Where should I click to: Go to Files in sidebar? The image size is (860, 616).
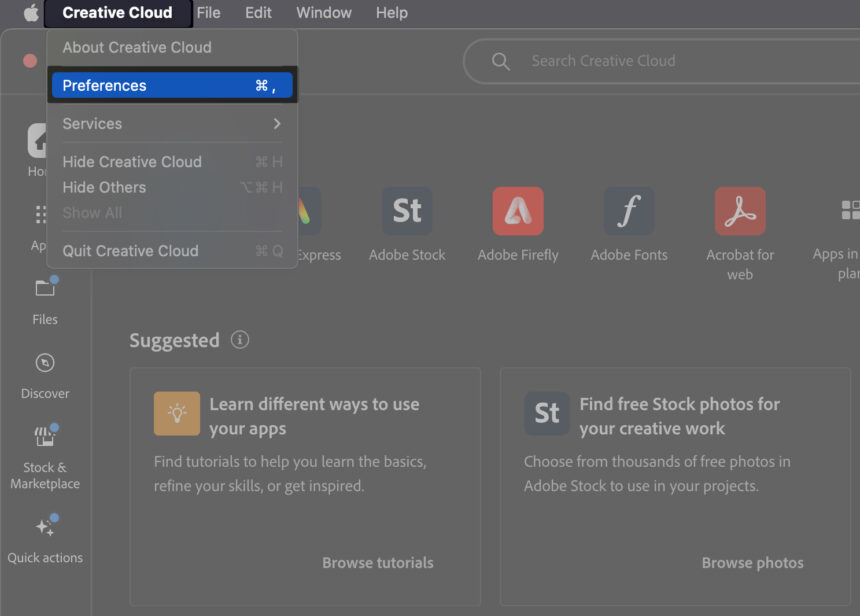point(45,290)
